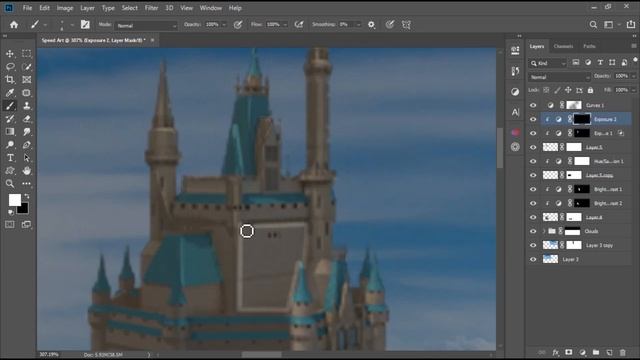Expand the Clouds group
The width and height of the screenshot is (640, 360).
click(x=544, y=231)
